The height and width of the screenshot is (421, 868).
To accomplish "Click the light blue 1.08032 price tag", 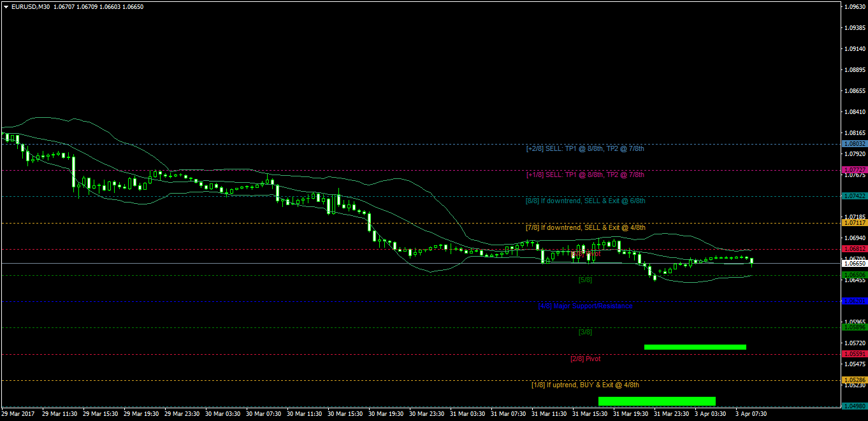I will click(x=854, y=144).
